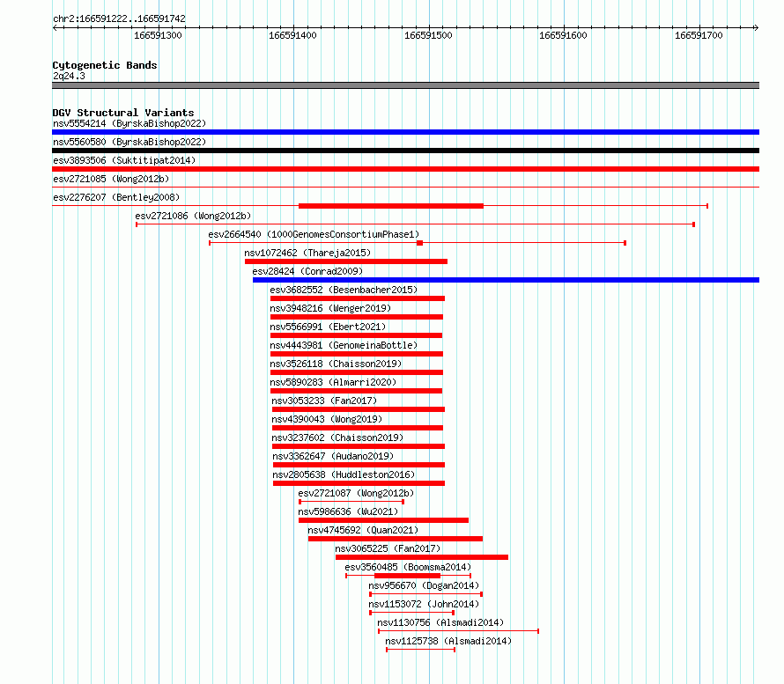This screenshot has height=684, width=784.
Task: Select the nsv4745692 red variant bar
Action: pyautogui.click(x=396, y=539)
